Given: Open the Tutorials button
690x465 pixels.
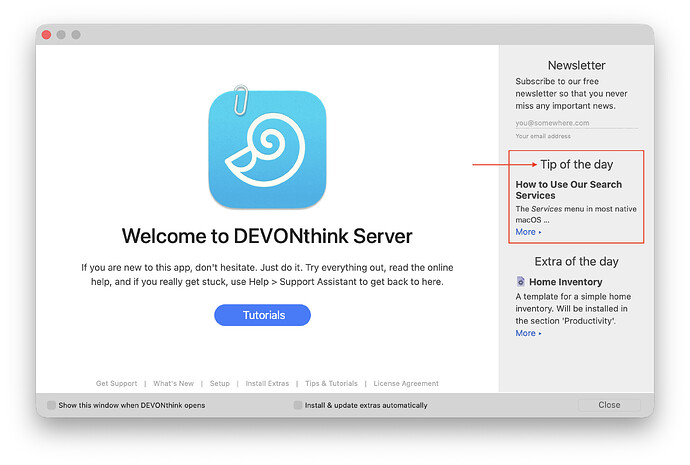Looking at the screenshot, I should tap(263, 315).
